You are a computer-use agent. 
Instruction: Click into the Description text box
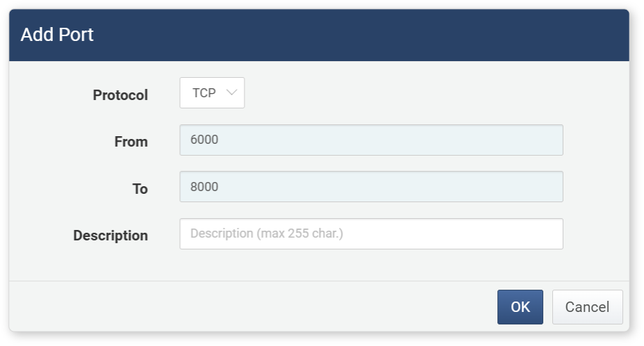(371, 234)
